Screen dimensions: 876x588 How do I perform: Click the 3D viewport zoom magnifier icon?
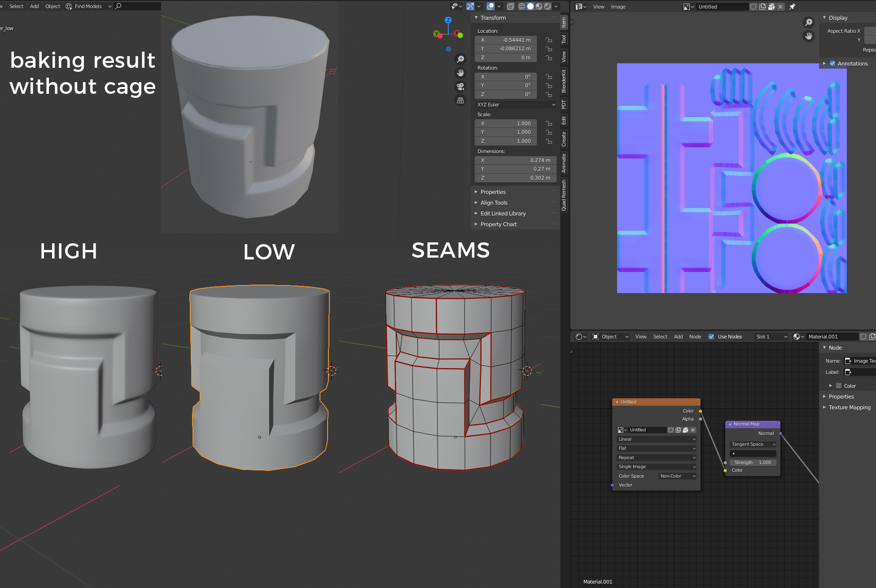click(x=460, y=59)
